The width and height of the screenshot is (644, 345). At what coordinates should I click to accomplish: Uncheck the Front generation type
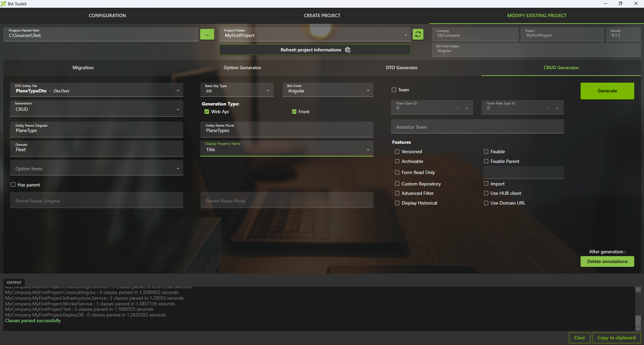click(x=294, y=112)
